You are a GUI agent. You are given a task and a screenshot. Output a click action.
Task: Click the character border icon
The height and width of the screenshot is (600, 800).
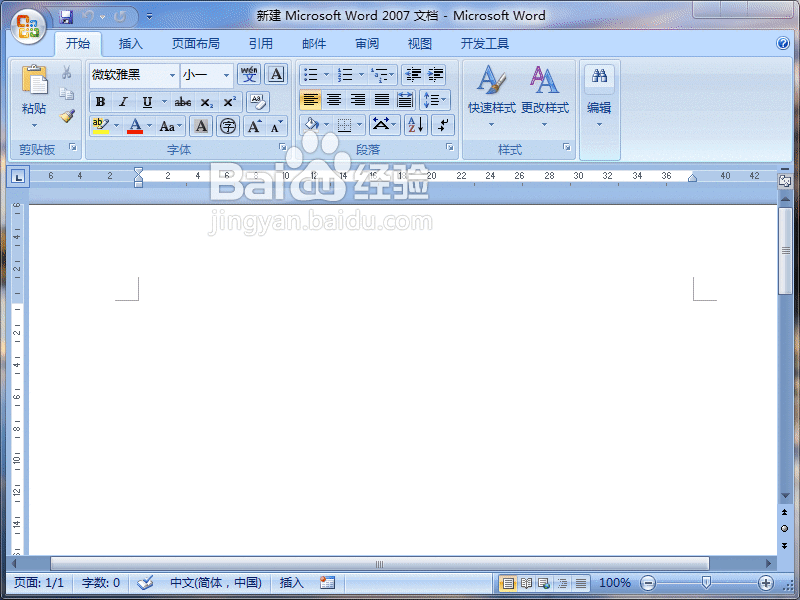pyautogui.click(x=276, y=74)
